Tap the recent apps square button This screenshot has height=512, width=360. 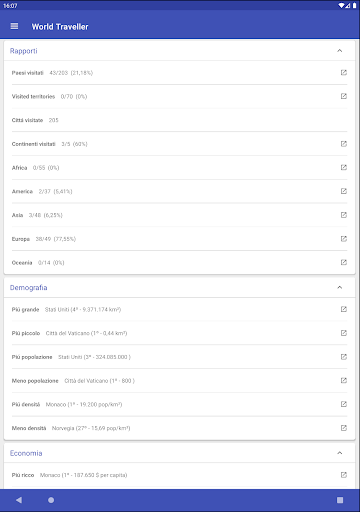[340, 500]
